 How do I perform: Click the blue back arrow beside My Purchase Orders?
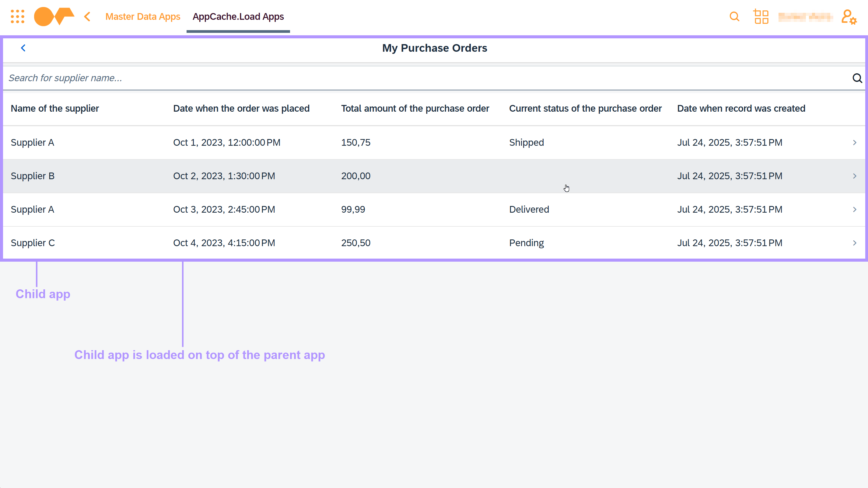click(23, 48)
